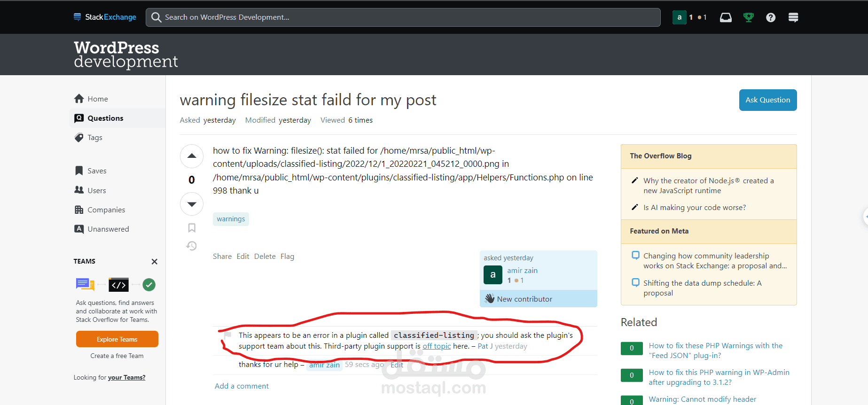Viewport: 868px width, 405px height.
Task: Open related 'PHP warning in WP-Admin' question
Action: tap(719, 377)
